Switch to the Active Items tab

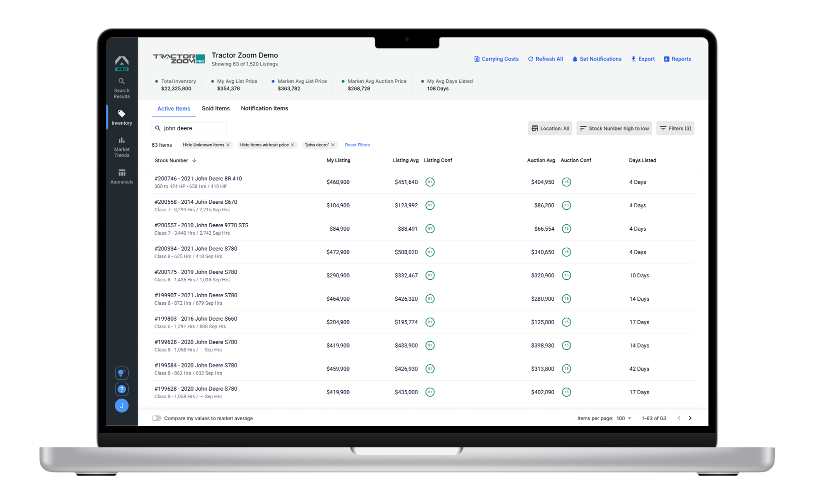point(173,108)
